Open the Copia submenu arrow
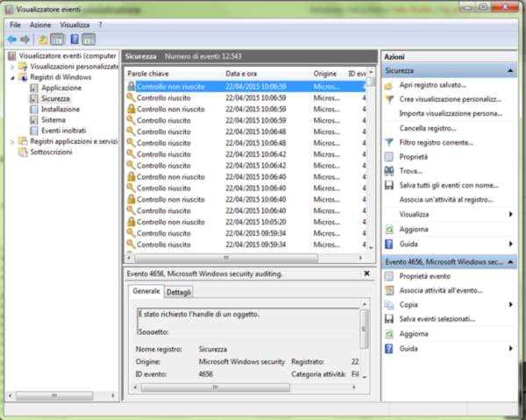 pyautogui.click(x=510, y=304)
